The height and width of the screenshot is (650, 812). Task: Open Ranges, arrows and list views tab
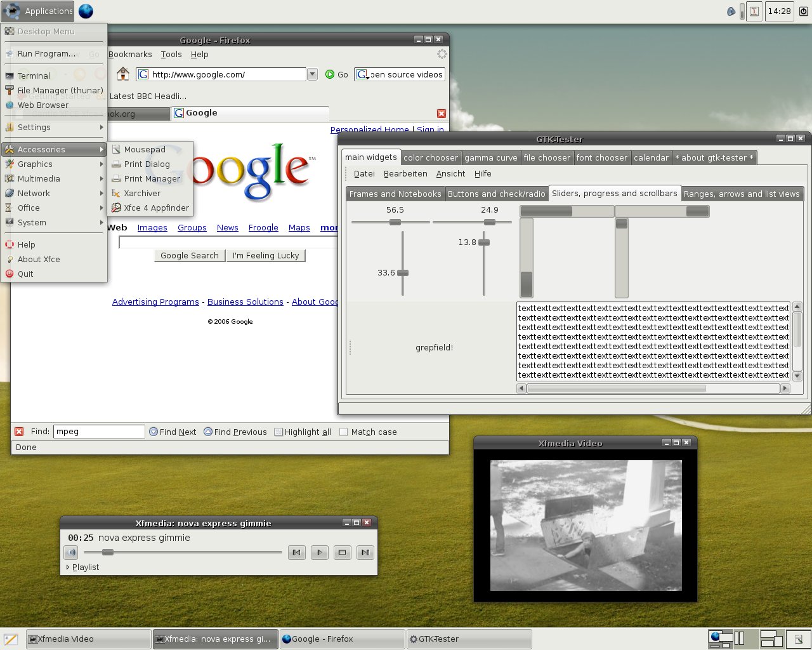(742, 194)
